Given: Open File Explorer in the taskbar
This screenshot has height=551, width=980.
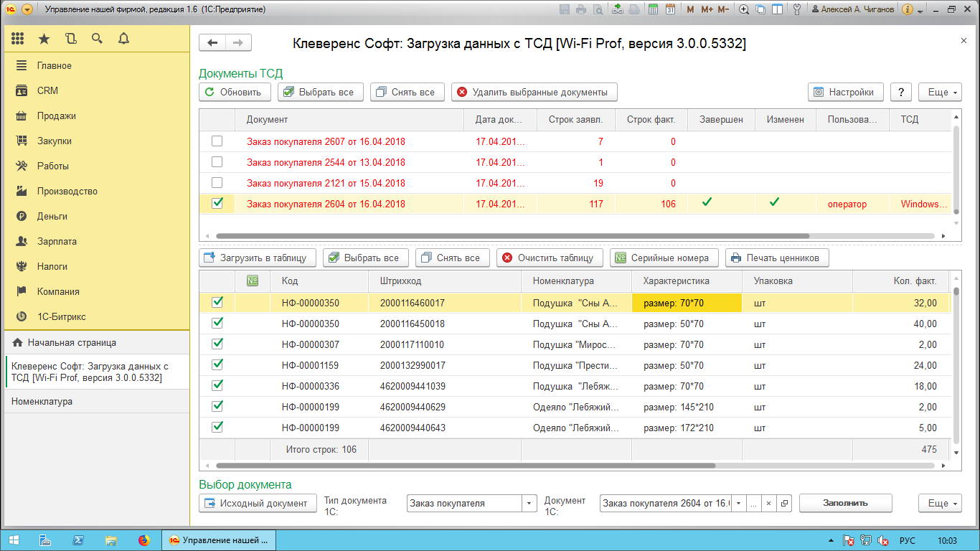Looking at the screenshot, I should (111, 540).
